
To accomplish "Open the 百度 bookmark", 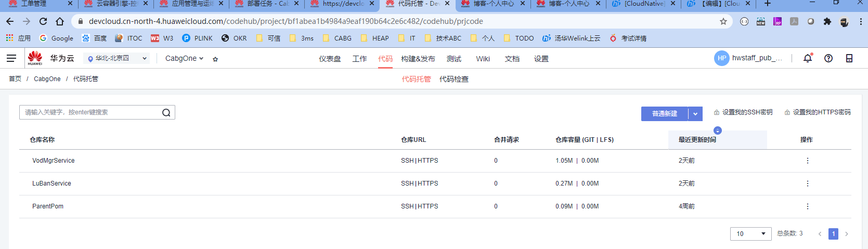I will 95,38.
